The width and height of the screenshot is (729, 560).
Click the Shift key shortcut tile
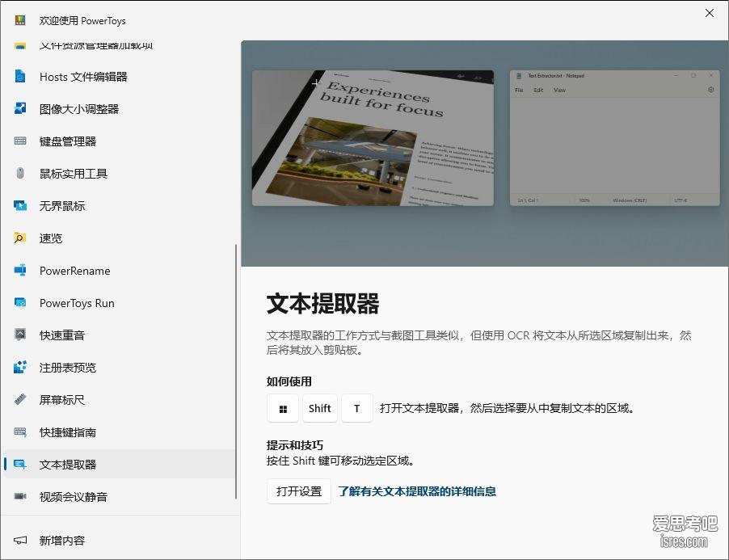(x=320, y=408)
